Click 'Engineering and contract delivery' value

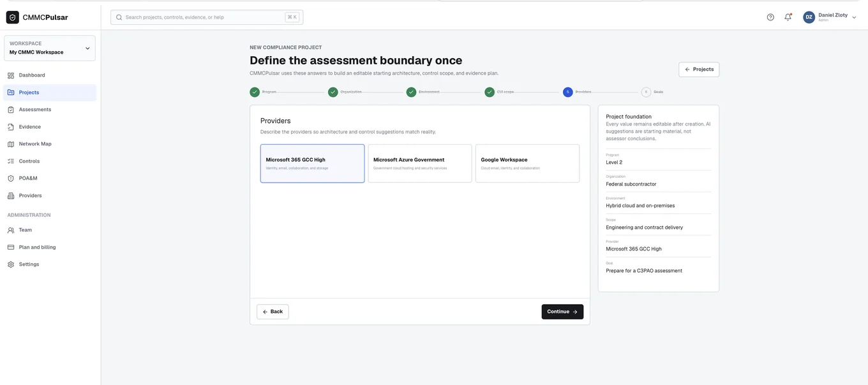(x=644, y=228)
